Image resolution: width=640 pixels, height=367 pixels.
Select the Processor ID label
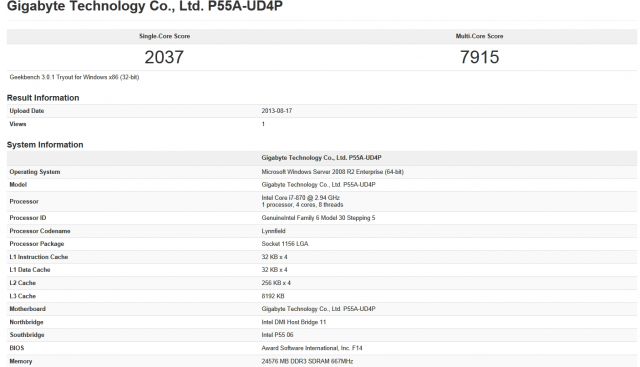pos(28,218)
